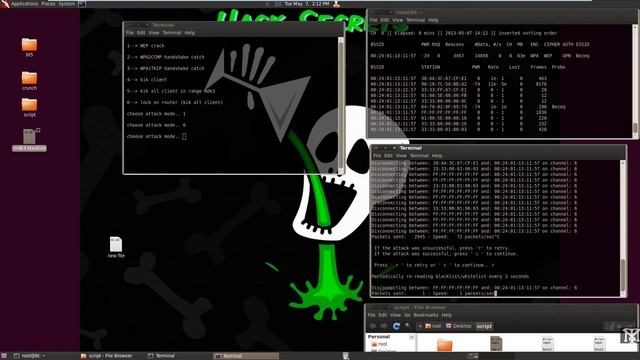Click the clock showing Tue May 7, 2:12 PM
The width and height of the screenshot is (640, 360).
tap(307, 4)
